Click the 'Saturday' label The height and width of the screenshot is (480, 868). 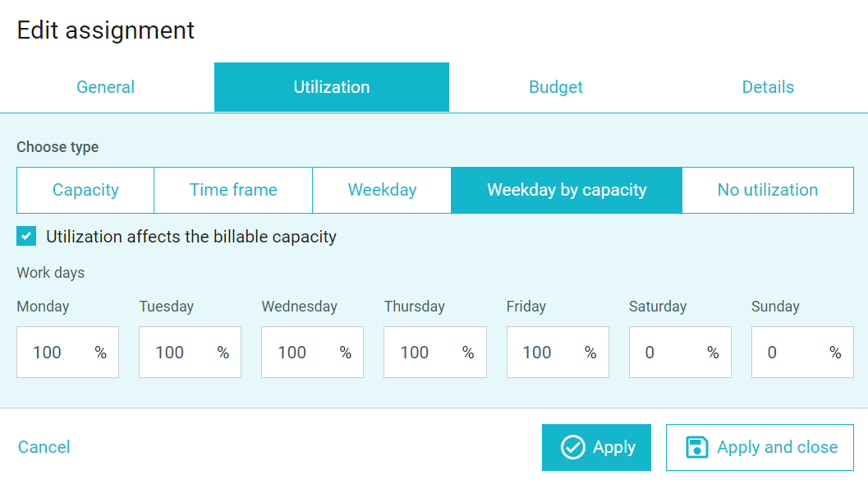pos(658,307)
